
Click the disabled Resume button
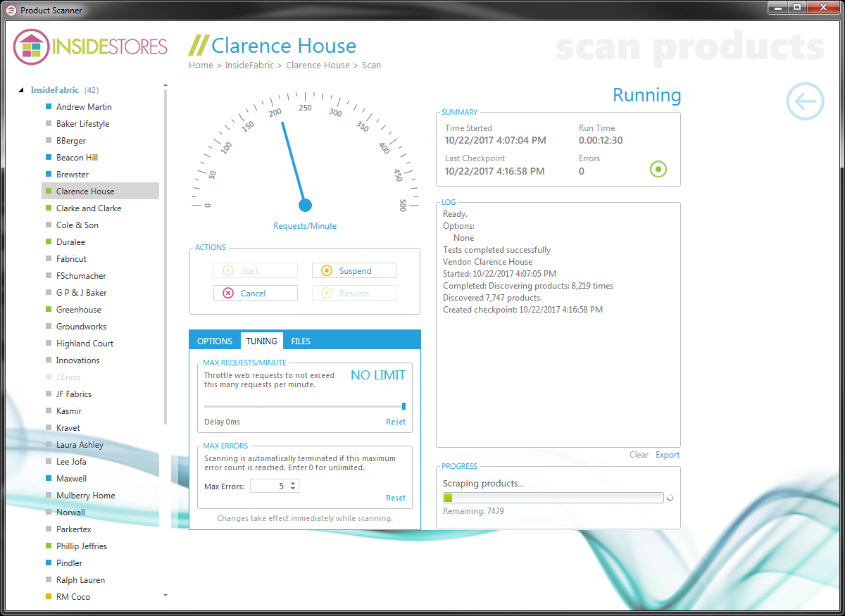(354, 293)
